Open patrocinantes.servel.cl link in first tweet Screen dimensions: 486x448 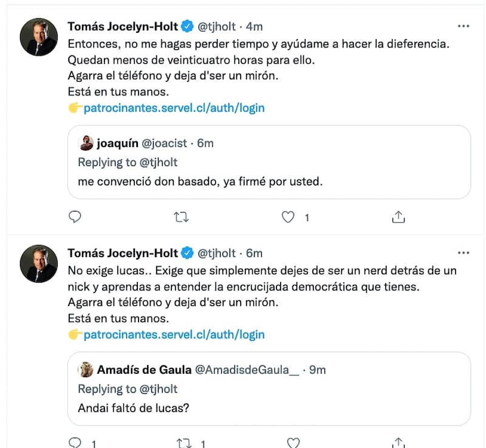[x=174, y=108]
